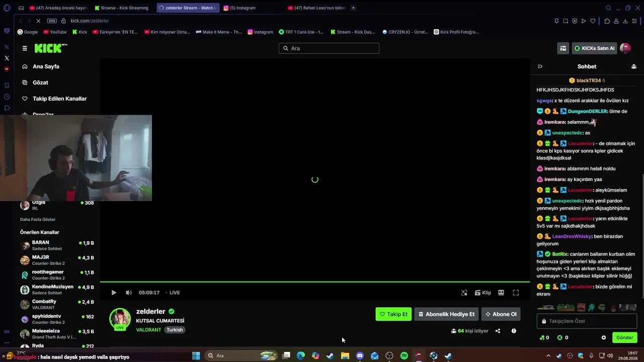The width and height of the screenshot is (644, 362).
Task: Click the X icon in browser sidebar
Action: pyautogui.click(x=7, y=58)
